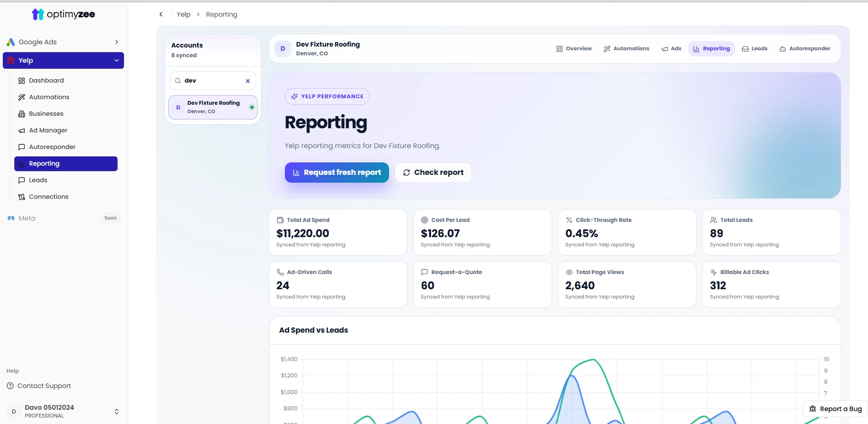Switch to the Reporting tab
This screenshot has height=424, width=868.
tap(712, 48)
